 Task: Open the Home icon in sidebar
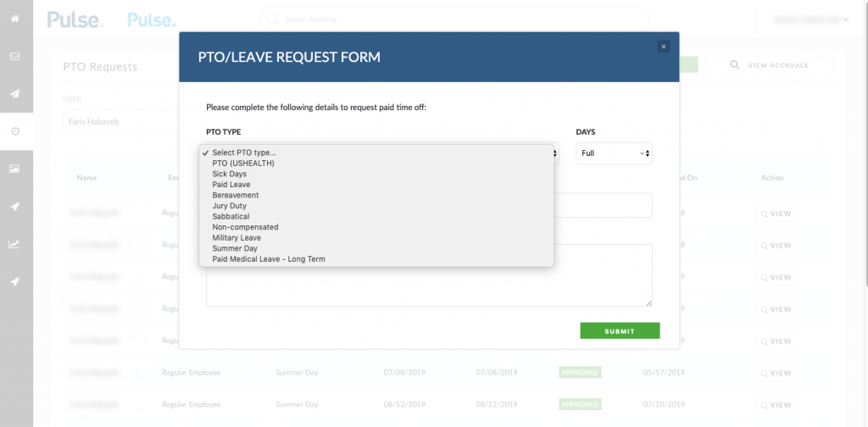pyautogui.click(x=15, y=19)
